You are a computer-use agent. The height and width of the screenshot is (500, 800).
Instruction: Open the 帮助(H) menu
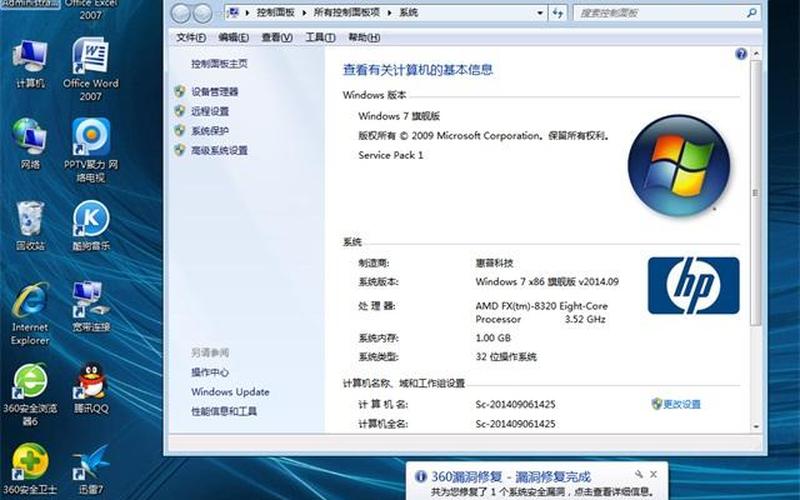coord(364,37)
